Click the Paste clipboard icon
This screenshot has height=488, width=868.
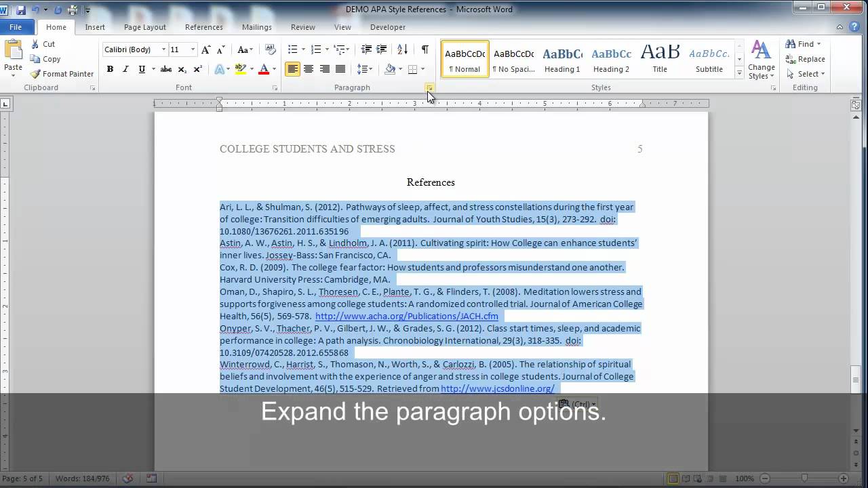point(13,50)
